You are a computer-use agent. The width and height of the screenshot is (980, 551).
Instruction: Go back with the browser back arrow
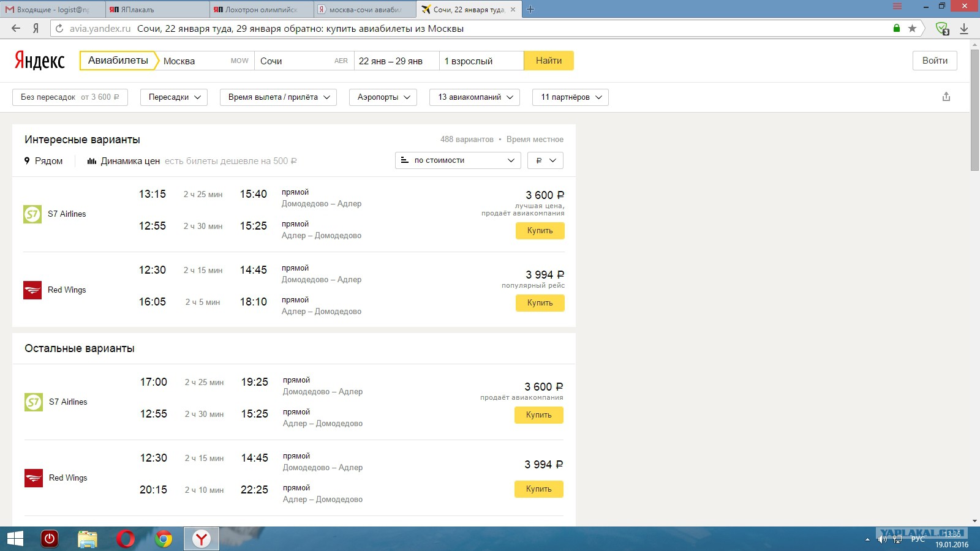point(16,28)
